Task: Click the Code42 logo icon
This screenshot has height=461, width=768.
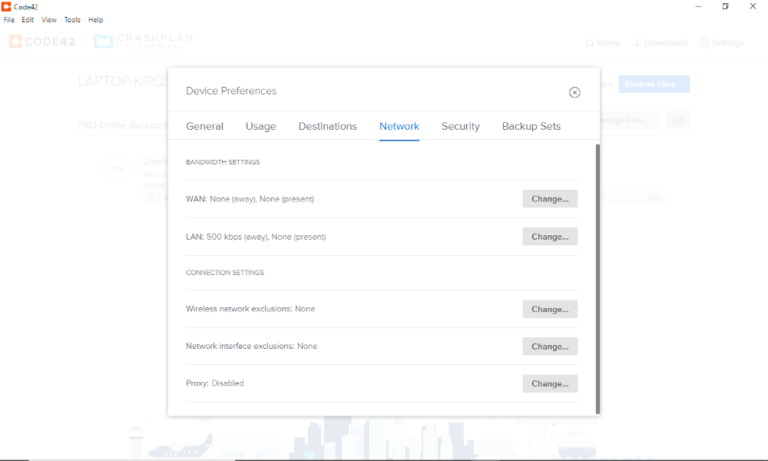Action: (x=16, y=42)
